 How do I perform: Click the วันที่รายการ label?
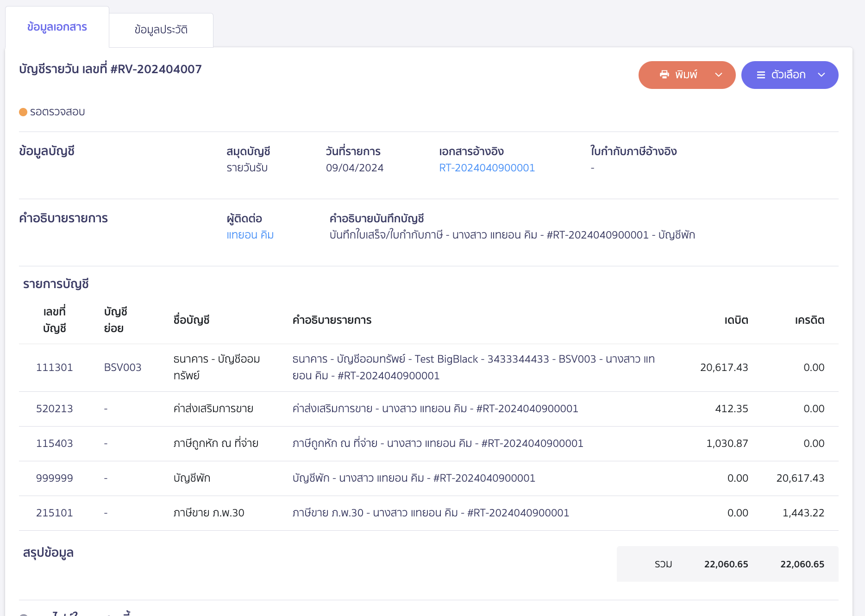pos(353,151)
